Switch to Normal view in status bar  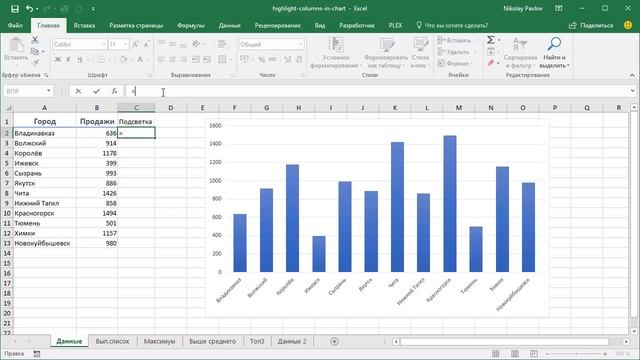pyautogui.click(x=496, y=353)
